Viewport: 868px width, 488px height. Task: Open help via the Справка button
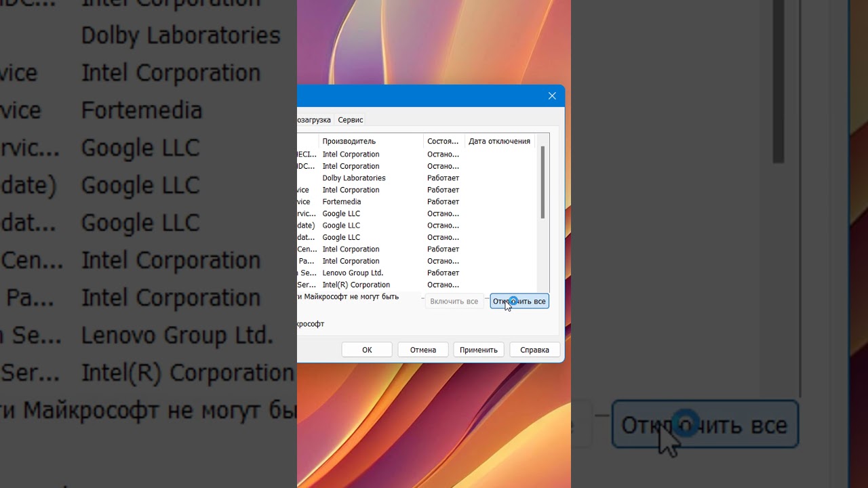point(534,350)
